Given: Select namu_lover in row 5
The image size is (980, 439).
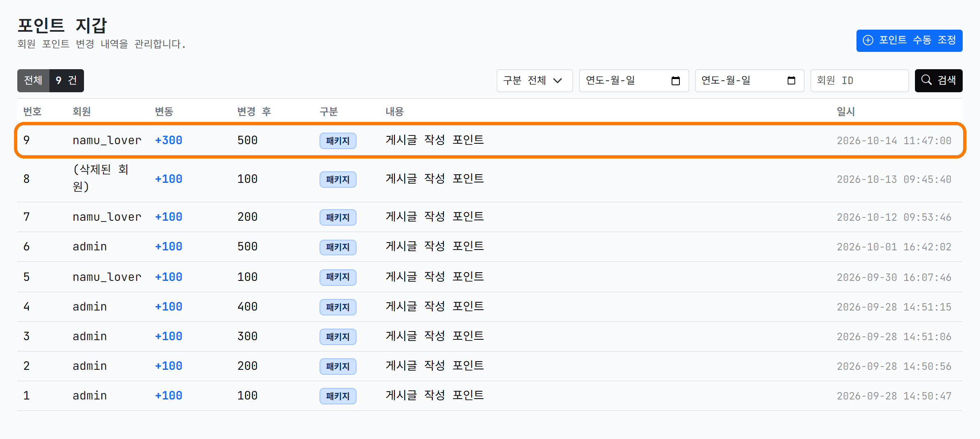Looking at the screenshot, I should (107, 277).
